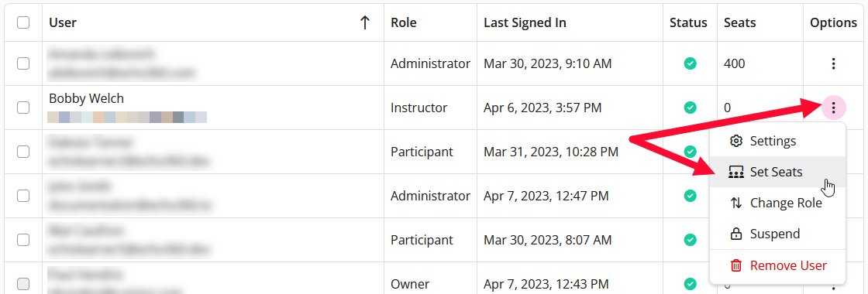Click the Last Signed In column header

(525, 22)
